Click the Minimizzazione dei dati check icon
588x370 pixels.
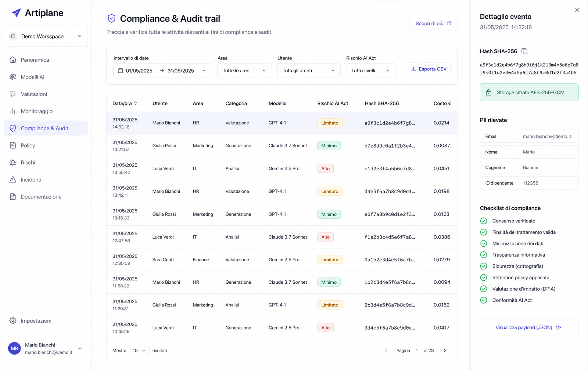tap(484, 243)
